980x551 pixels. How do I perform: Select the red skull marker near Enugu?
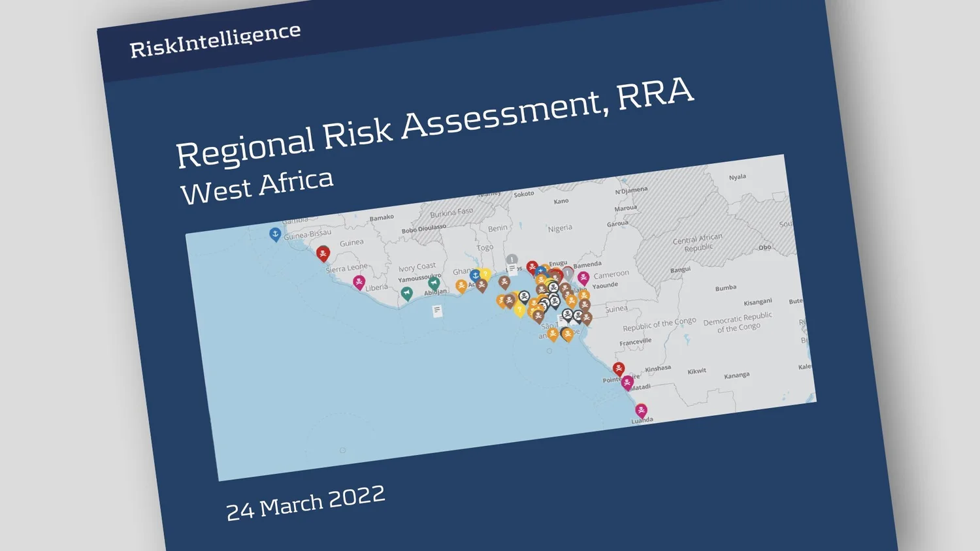pos(531,266)
